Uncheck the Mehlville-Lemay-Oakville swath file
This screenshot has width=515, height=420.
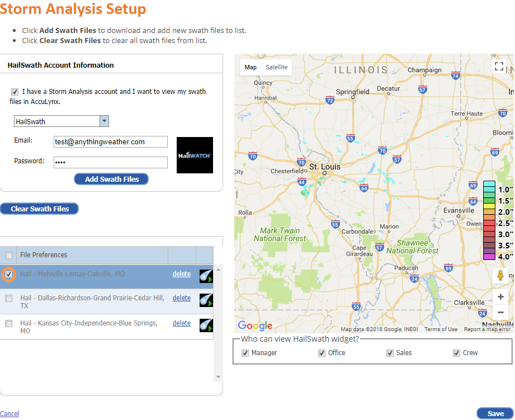pos(8,274)
